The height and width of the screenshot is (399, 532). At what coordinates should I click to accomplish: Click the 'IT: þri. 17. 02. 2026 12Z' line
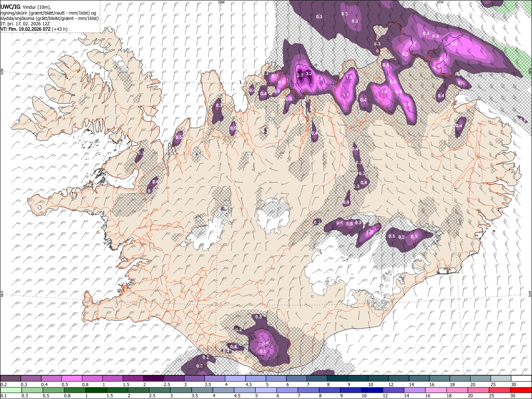pos(25,24)
